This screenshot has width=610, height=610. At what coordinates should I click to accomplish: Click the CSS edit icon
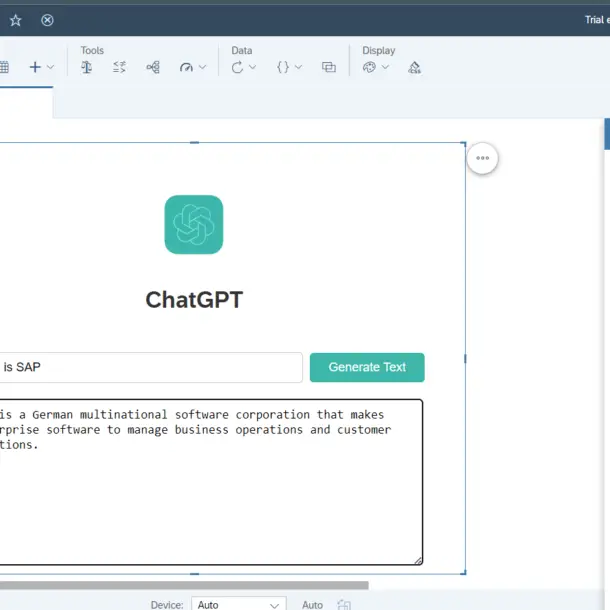(414, 67)
